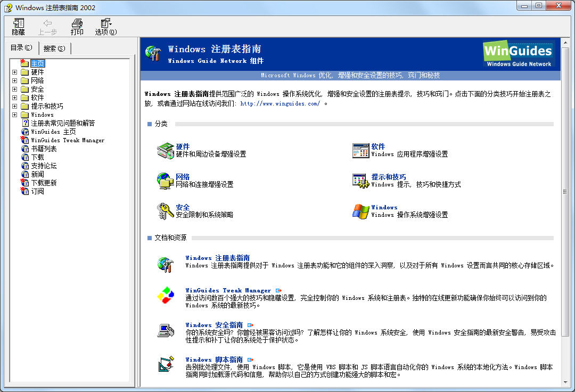
Task: Open the Windows 脚本指南 link
Action: point(213,359)
